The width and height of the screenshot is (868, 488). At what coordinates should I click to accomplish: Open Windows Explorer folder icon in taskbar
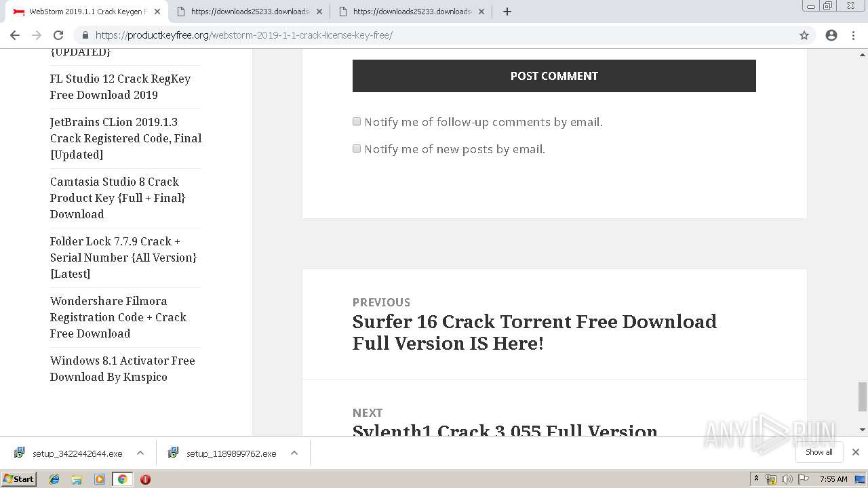tap(77, 479)
